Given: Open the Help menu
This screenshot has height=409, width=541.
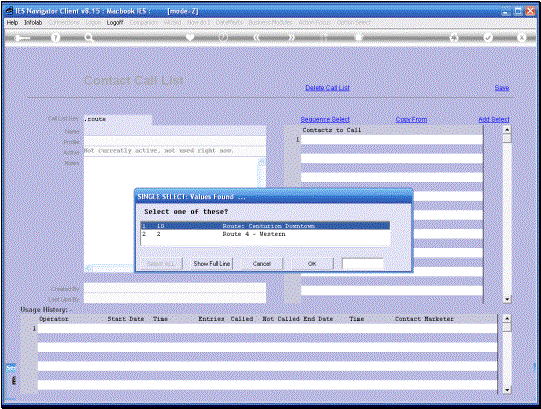Looking at the screenshot, I should coord(12,22).
